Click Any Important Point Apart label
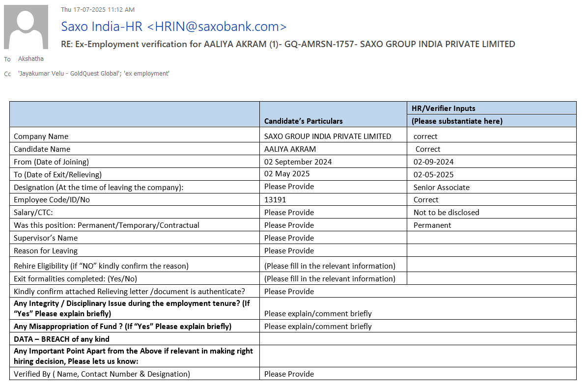Viewport: 588px width, 384px height. [133, 356]
